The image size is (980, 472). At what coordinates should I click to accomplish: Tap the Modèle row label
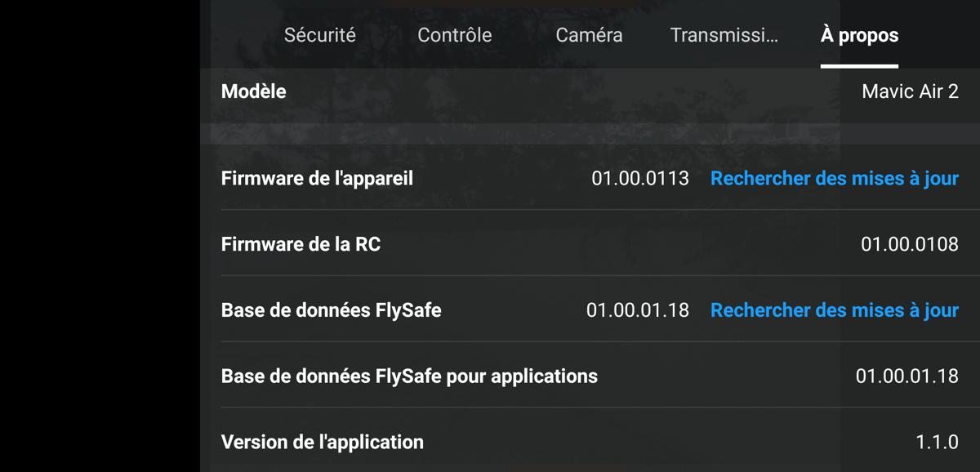[x=253, y=91]
